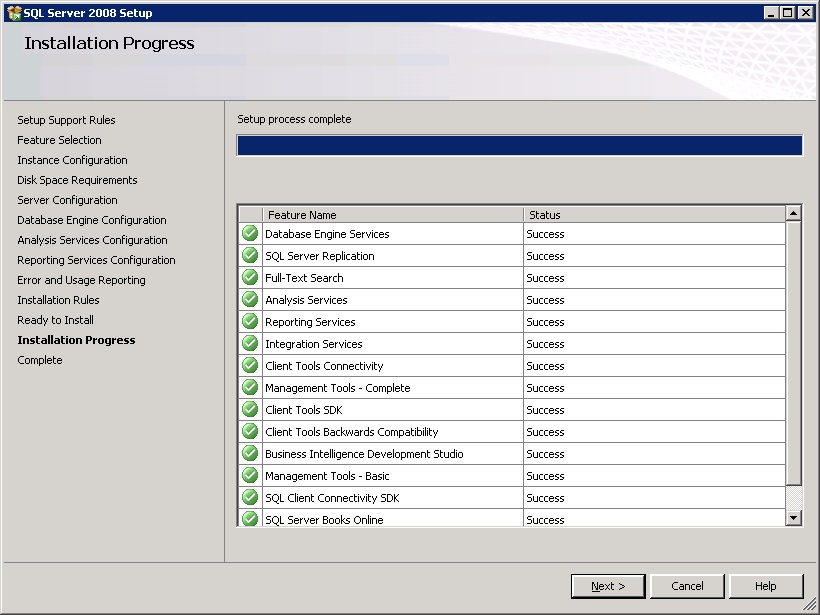Viewport: 820px width, 615px height.
Task: Click Client Tools Backwards Compatibility feature name
Action: click(x=351, y=432)
